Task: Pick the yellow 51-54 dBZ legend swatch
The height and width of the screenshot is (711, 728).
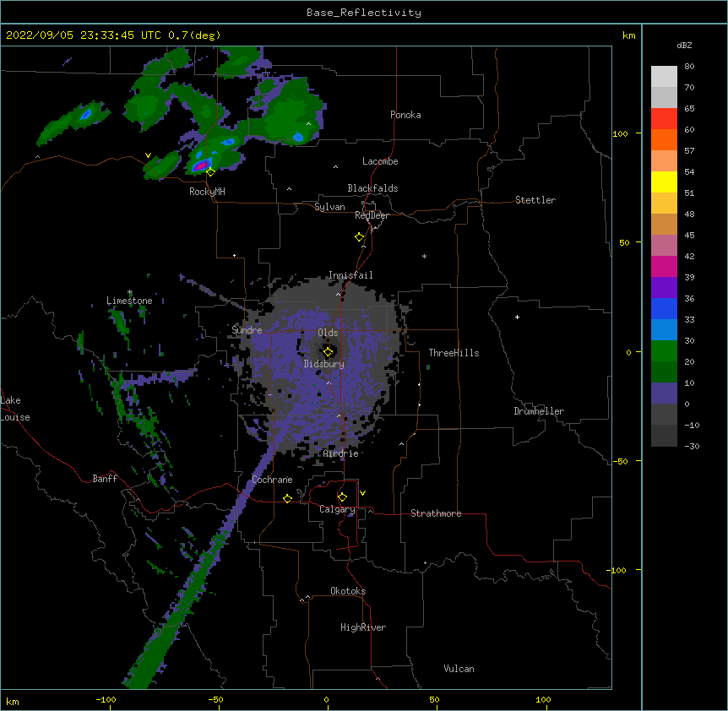Action: (664, 182)
